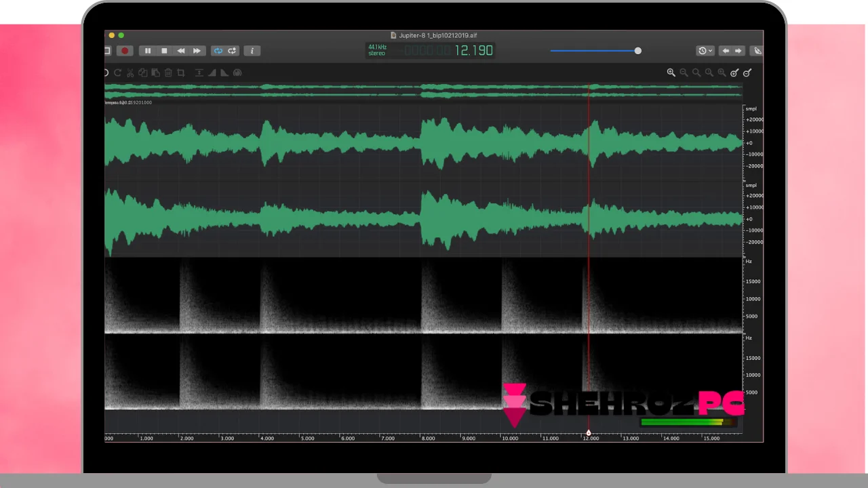
Task: Apply normalize using the level-arrows icon
Action: [199, 73]
